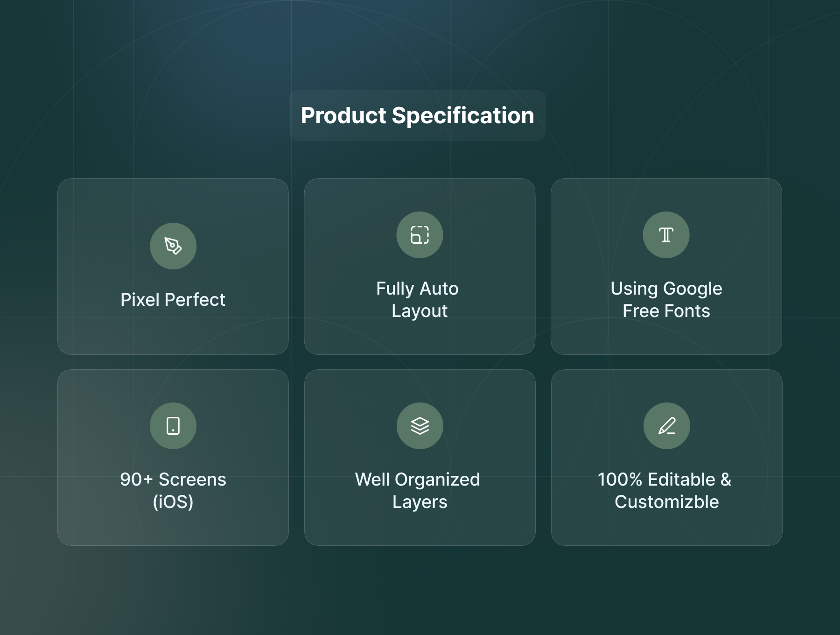The width and height of the screenshot is (840, 635).
Task: Tap the mobile device screen icon
Action: coord(173,426)
